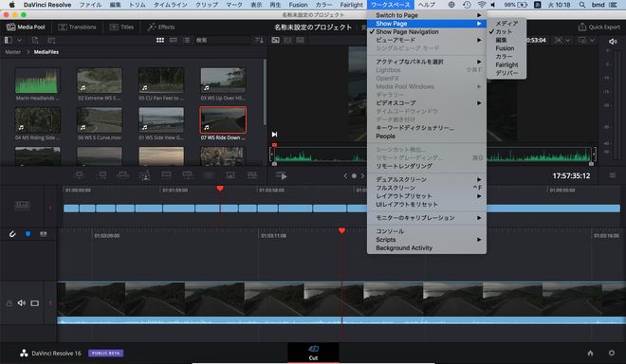Screen dimensions: 626x364
Task: Select the 02 Extreme WS clip thumbnail
Action: click(100, 81)
